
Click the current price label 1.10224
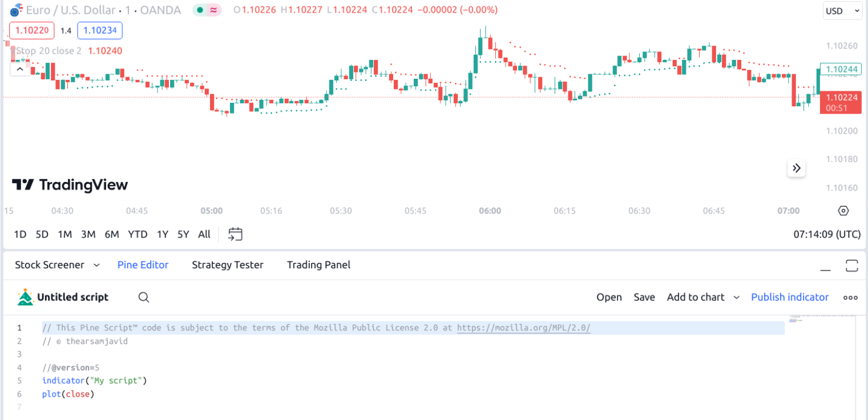click(841, 102)
